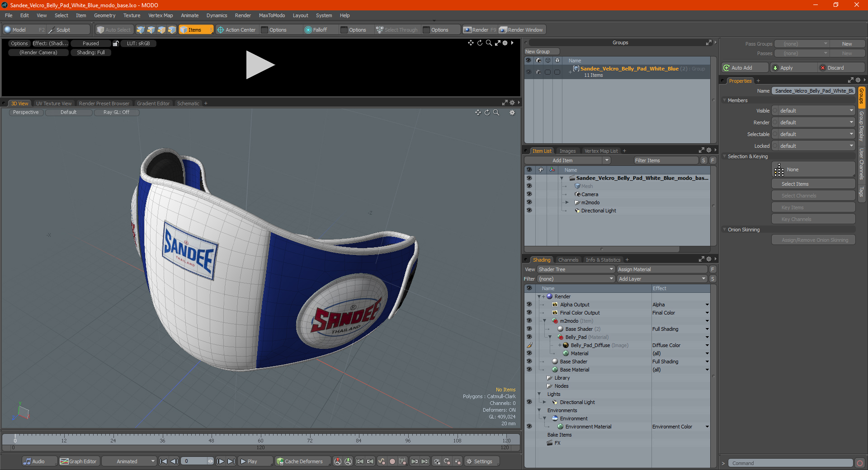This screenshot has height=470, width=868.
Task: Open Shader Tree view dropdown
Action: pos(576,269)
